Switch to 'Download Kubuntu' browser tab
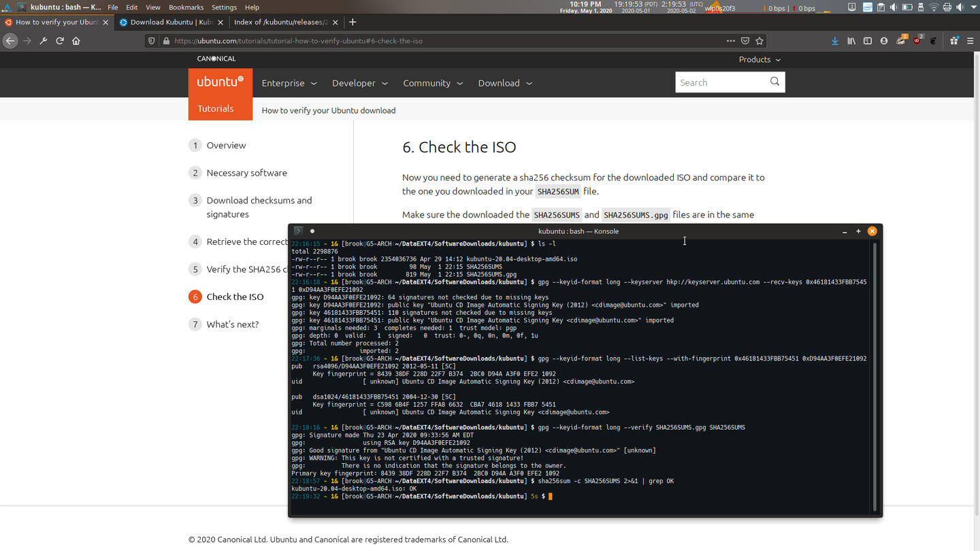Screen dimensions: 980x551 tap(171, 22)
